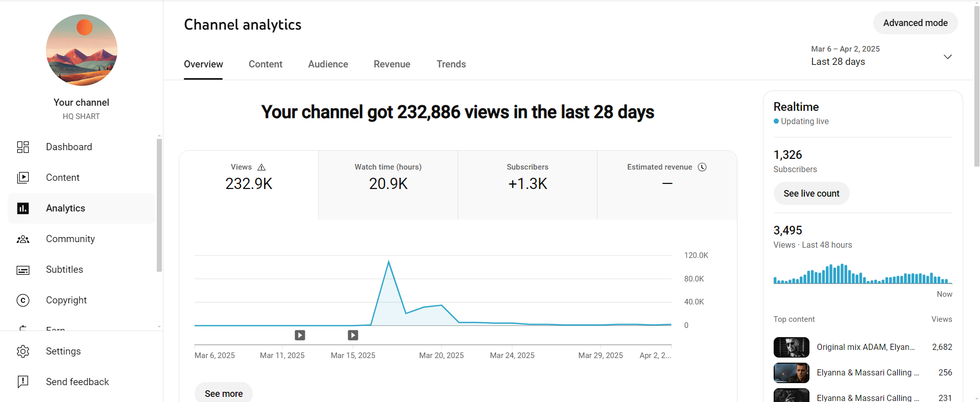The width and height of the screenshot is (980, 402).
Task: Click the warning triangle beside Views
Action: [x=261, y=168]
